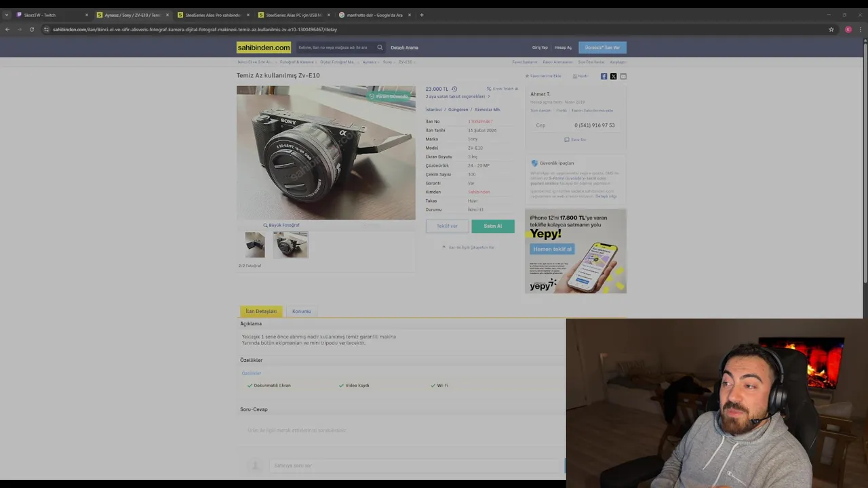Switch to SteelSeries Alias Pro sahibinden tab
Screen dimensions: 868x488
pyautogui.click(x=214, y=15)
